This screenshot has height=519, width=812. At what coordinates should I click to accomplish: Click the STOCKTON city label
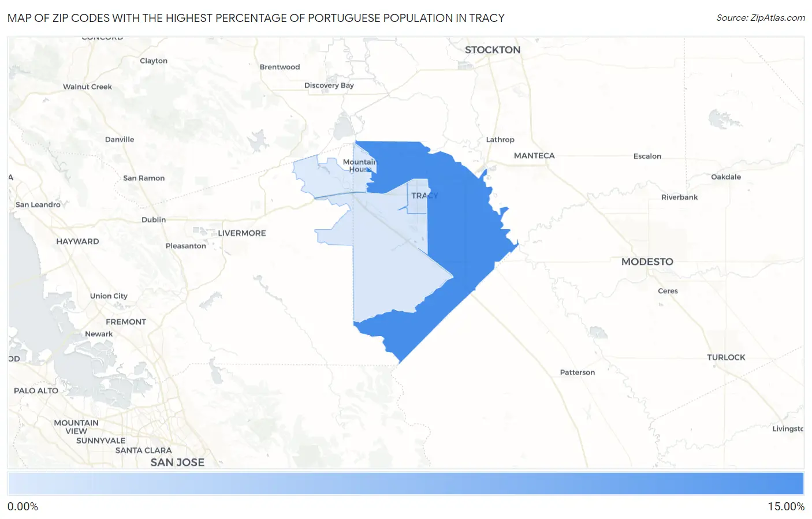pos(493,50)
